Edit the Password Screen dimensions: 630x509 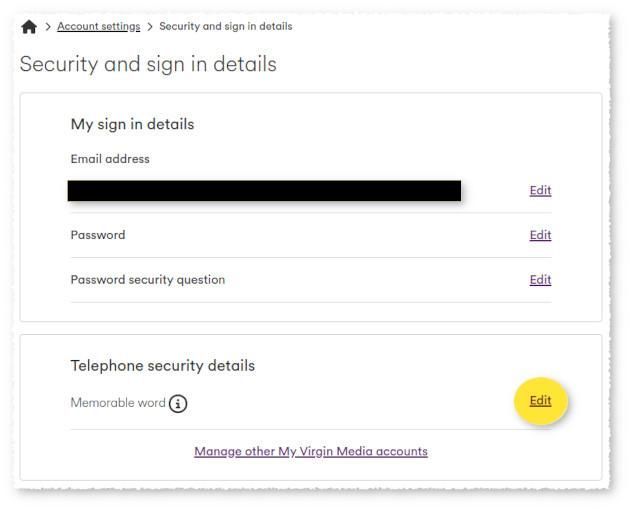click(540, 235)
